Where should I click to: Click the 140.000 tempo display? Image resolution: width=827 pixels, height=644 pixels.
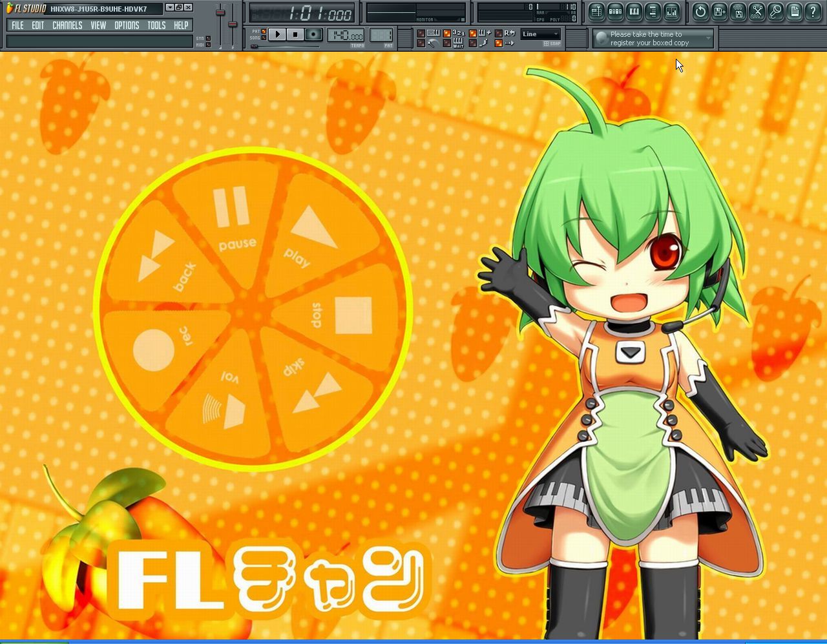(346, 35)
